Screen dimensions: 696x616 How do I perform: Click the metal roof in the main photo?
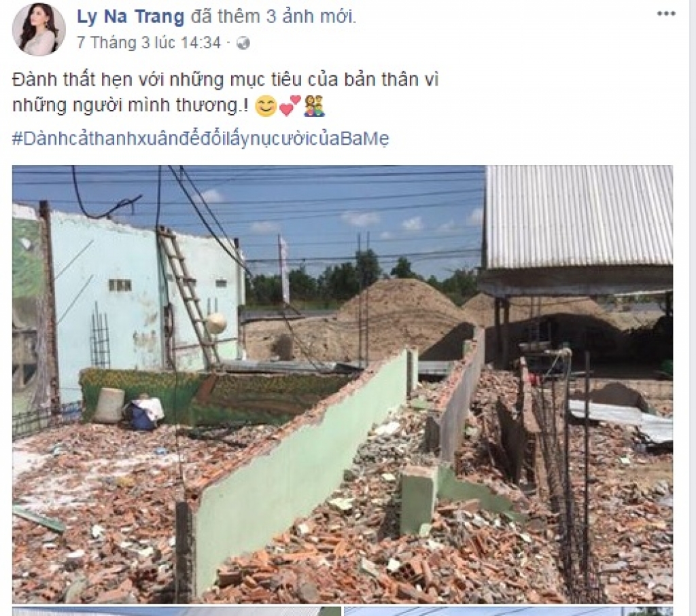579,217
